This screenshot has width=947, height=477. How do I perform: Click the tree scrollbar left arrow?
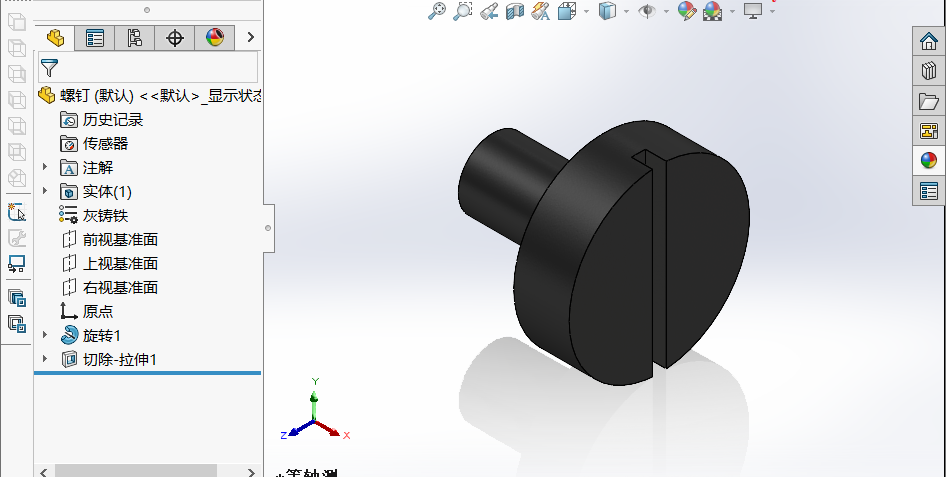point(43,472)
